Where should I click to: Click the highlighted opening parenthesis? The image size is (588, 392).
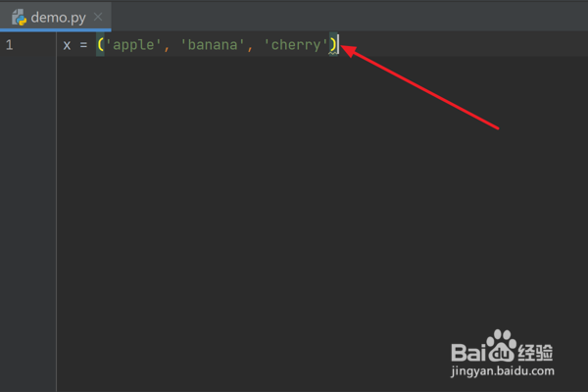tap(100, 45)
